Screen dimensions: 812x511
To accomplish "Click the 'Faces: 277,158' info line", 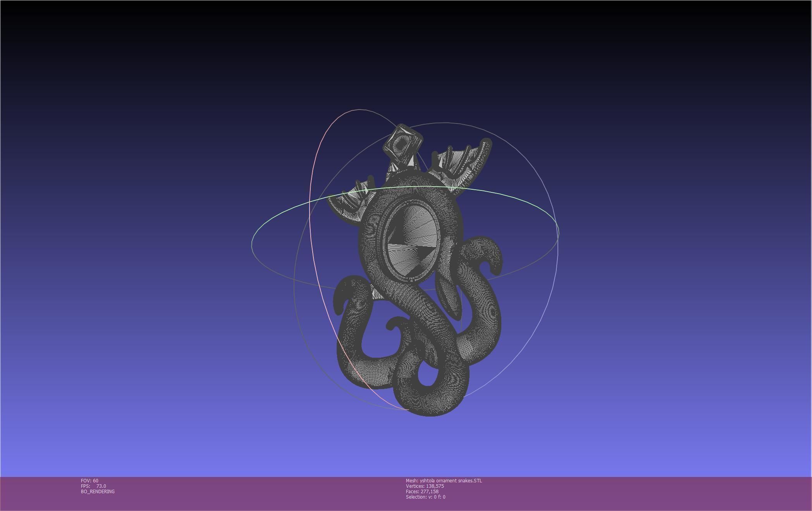I will 422,492.
